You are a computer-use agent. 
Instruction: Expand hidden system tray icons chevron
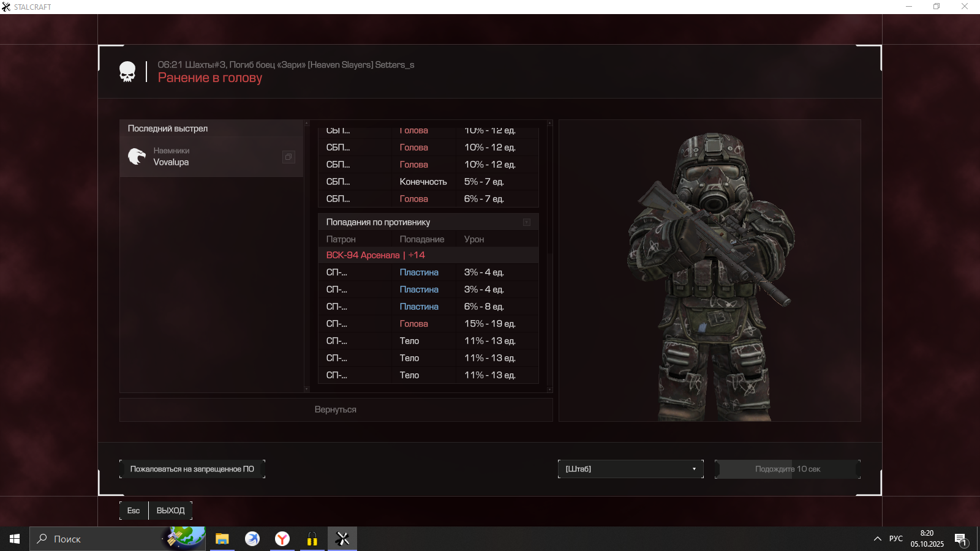click(x=877, y=539)
